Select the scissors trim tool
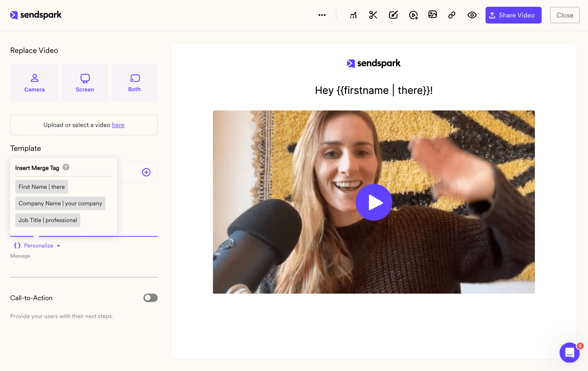588x371 pixels. [373, 15]
